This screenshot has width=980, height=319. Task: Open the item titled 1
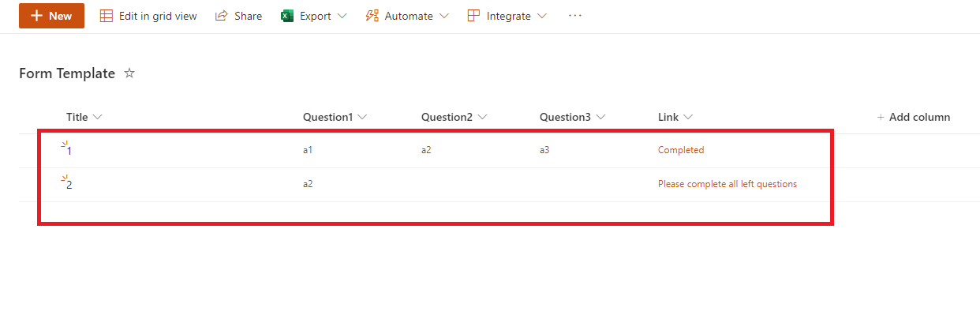click(x=69, y=150)
